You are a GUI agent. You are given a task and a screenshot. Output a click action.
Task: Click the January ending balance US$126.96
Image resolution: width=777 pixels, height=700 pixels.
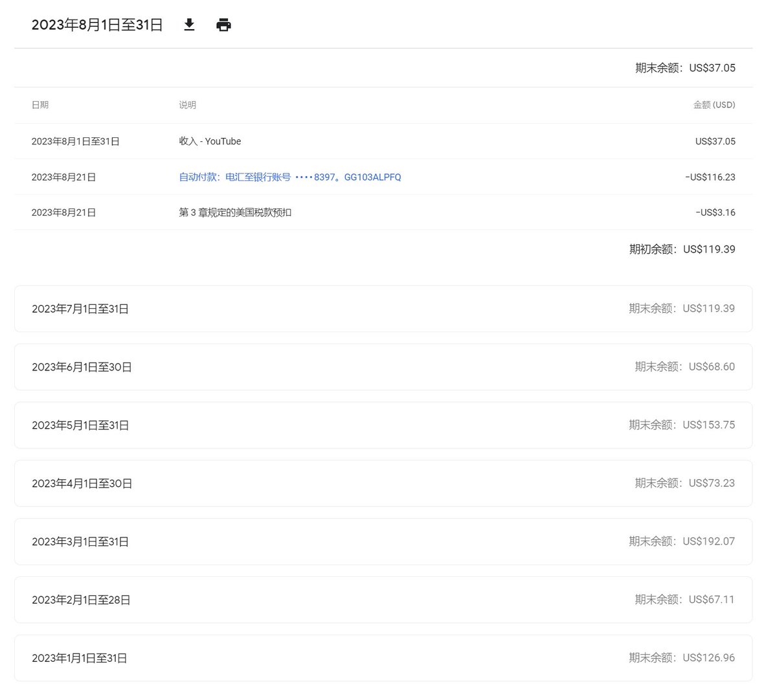[x=682, y=659]
